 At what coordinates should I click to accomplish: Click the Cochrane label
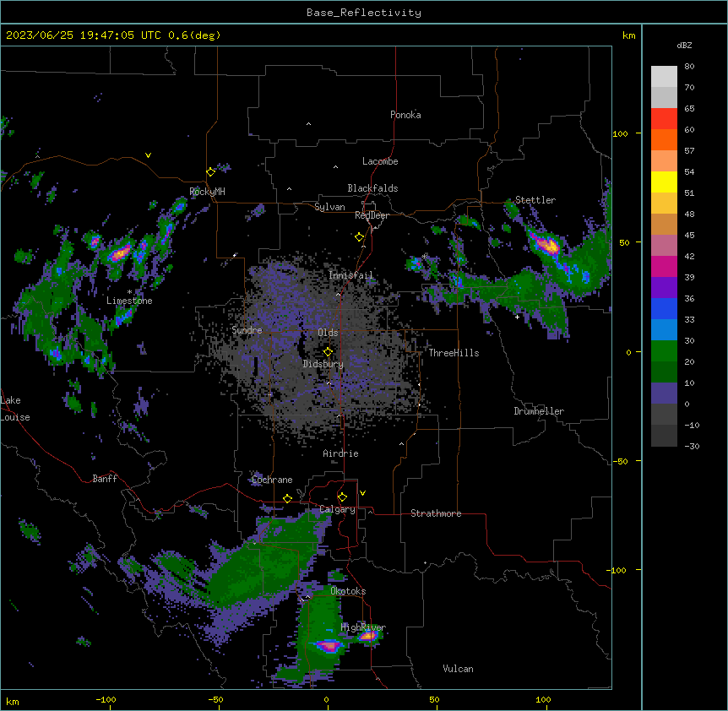(x=272, y=480)
